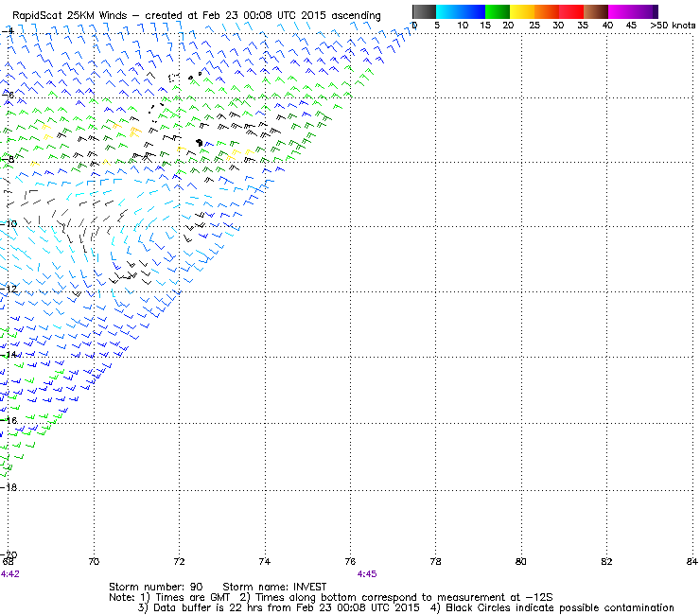Click longitude axis label 72
The height and width of the screenshot is (615, 700).
click(x=179, y=561)
